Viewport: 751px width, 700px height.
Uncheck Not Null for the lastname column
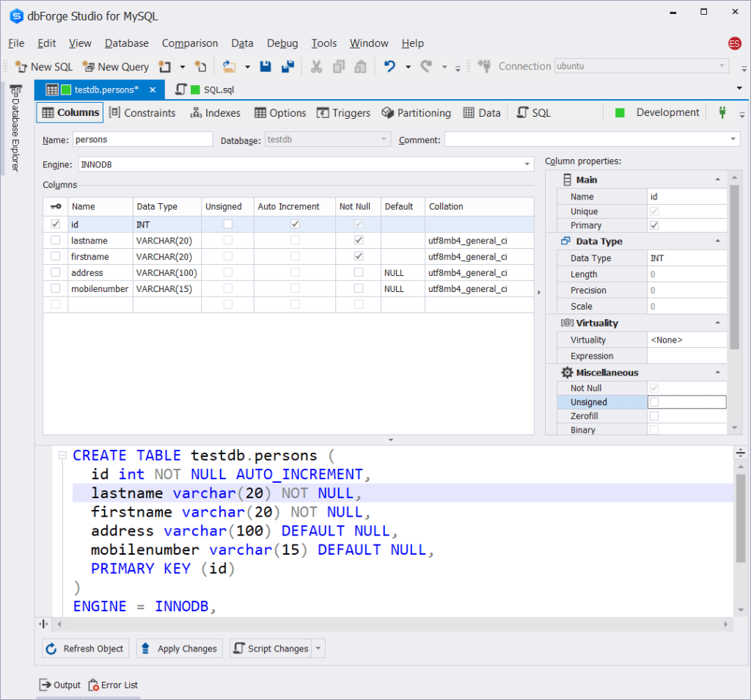[358, 241]
